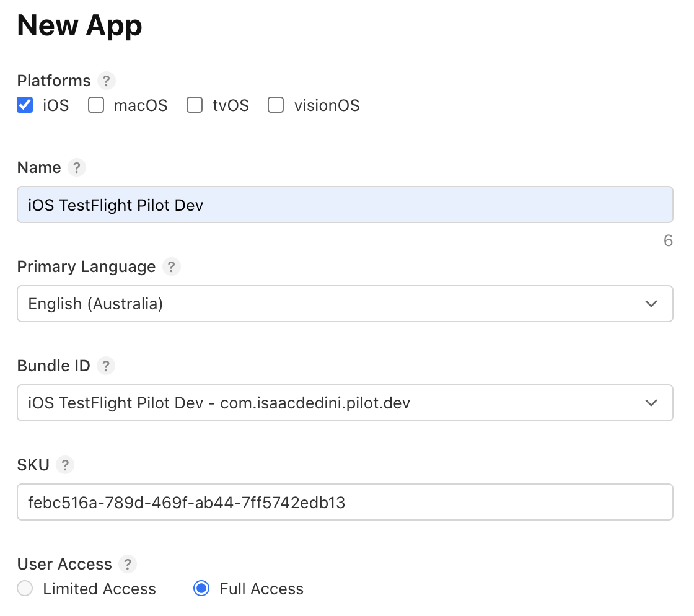
Task: Click the Primary Language question mark icon
Action: 171,267
